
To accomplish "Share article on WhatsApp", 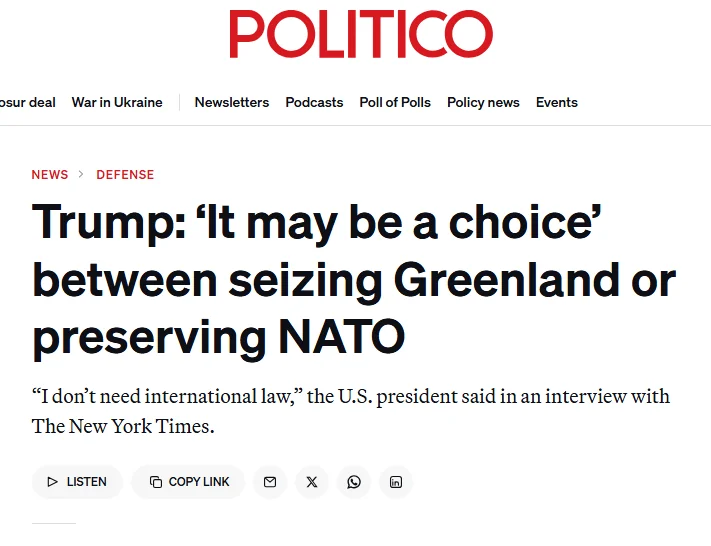I will (x=354, y=482).
